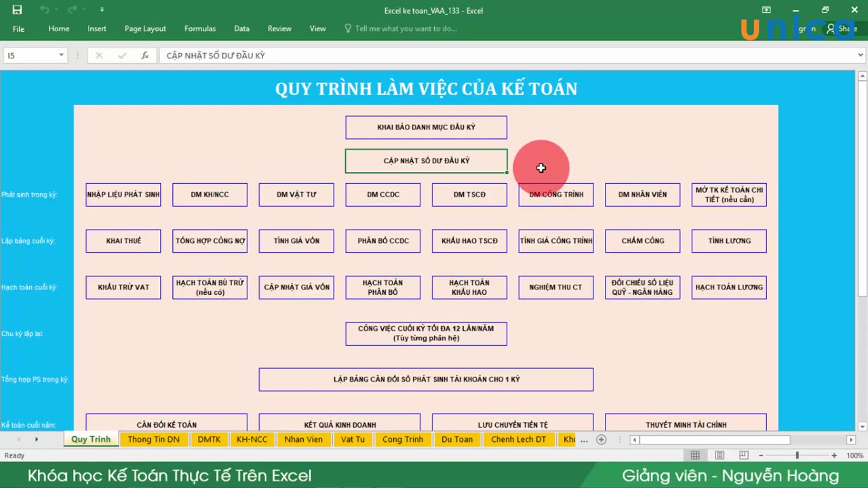868x488 pixels.
Task: Click the KHẤU HAO TSCĐ box
Action: pos(469,241)
